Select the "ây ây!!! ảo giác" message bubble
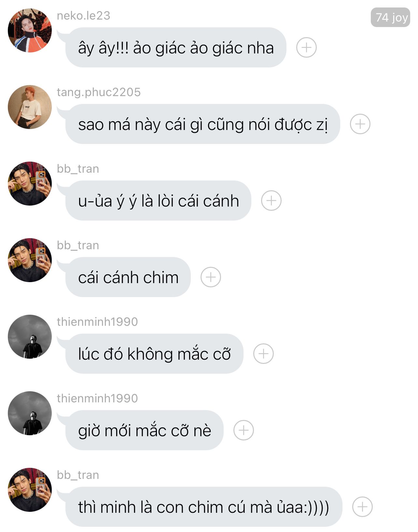418x532 pixels. [x=176, y=48]
